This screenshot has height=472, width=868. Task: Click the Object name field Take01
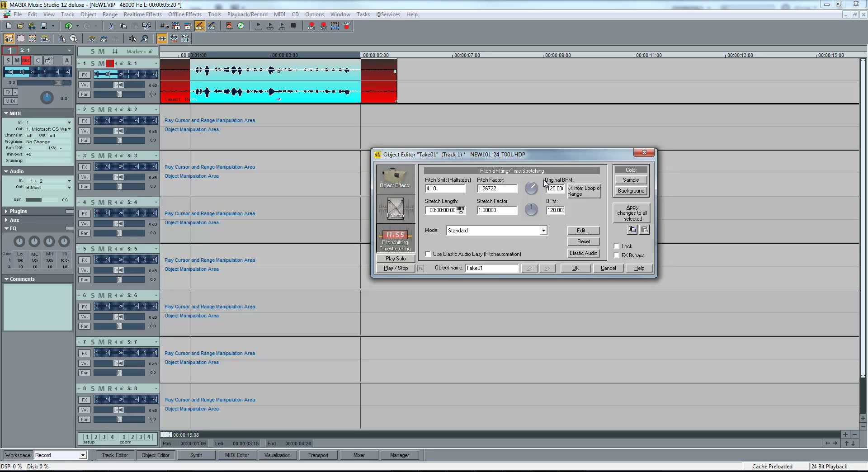point(492,268)
